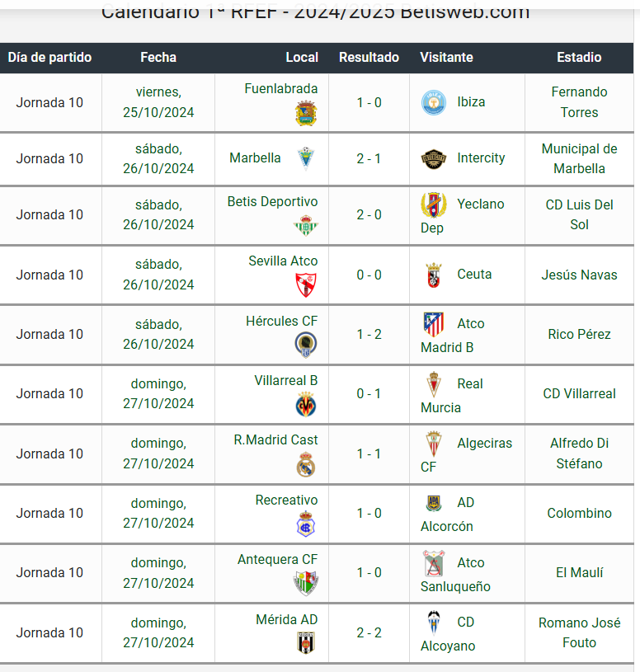
Task: Click the Antequera CF team name
Action: click(x=277, y=559)
